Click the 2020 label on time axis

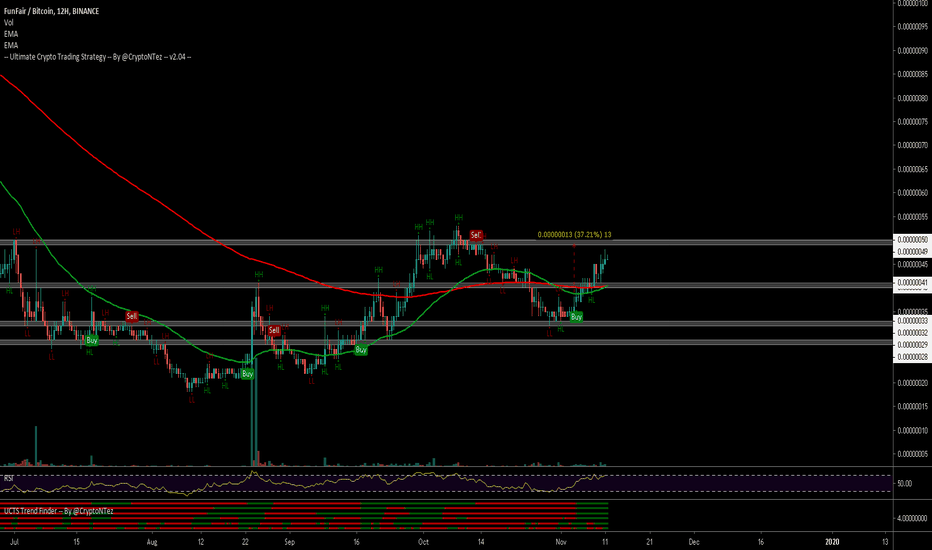point(832,542)
